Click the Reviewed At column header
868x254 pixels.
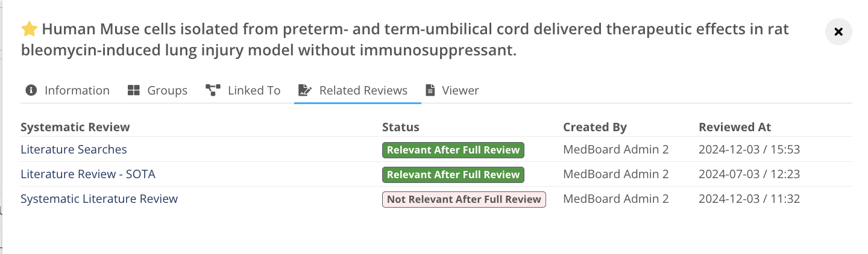(x=734, y=127)
